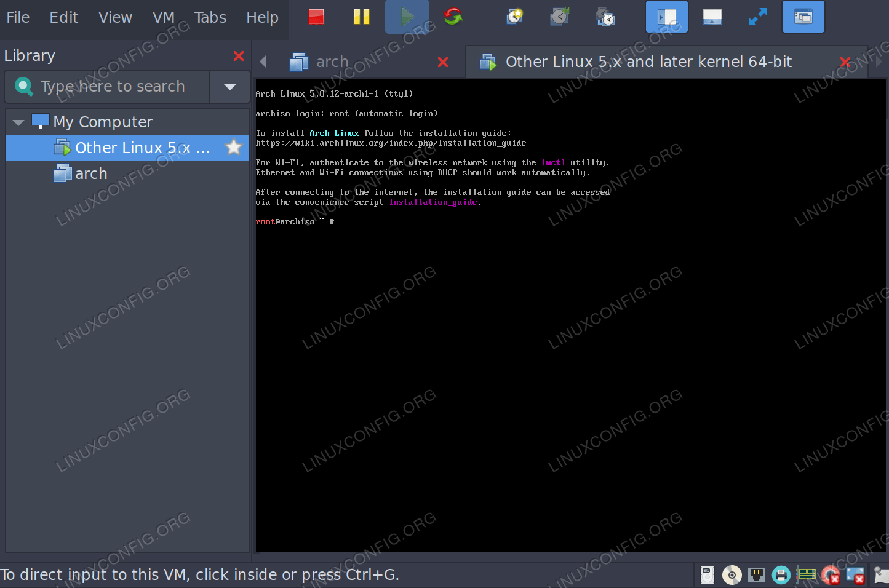This screenshot has height=588, width=889.
Task: Click the magnifier icon in the library search
Action: (23, 86)
